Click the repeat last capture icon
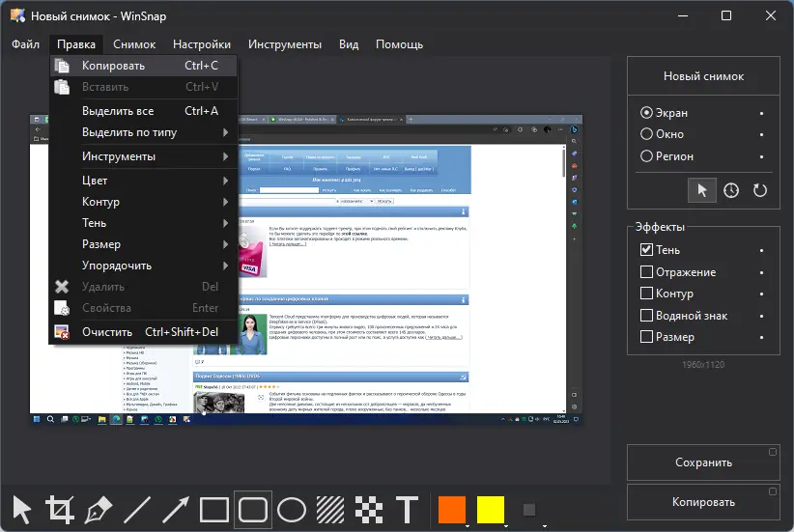The image size is (794, 532). (x=760, y=190)
